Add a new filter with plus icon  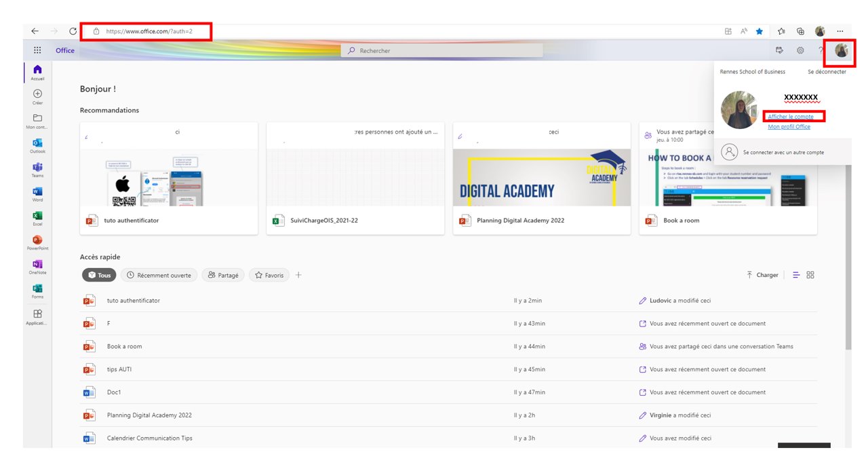pyautogui.click(x=298, y=275)
